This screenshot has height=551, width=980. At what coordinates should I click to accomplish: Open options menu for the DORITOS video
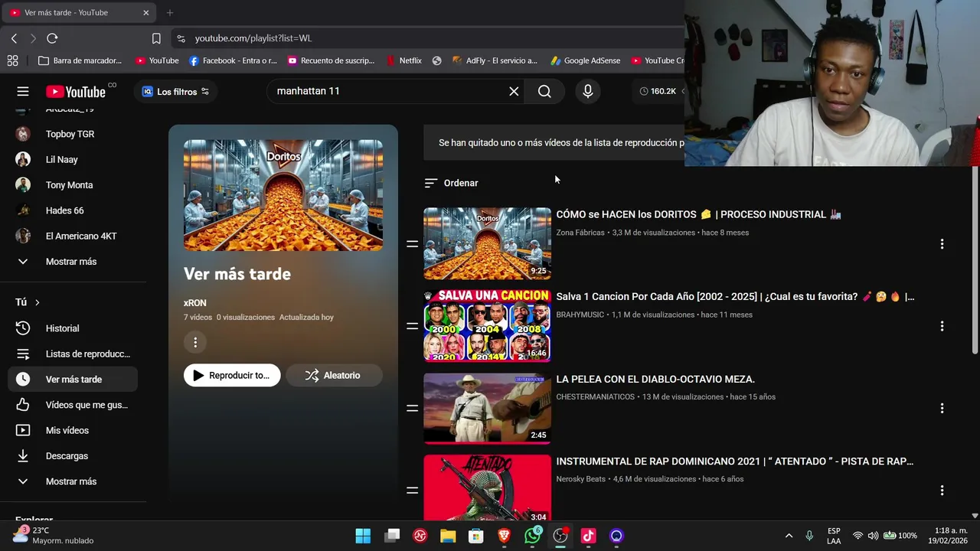click(942, 244)
